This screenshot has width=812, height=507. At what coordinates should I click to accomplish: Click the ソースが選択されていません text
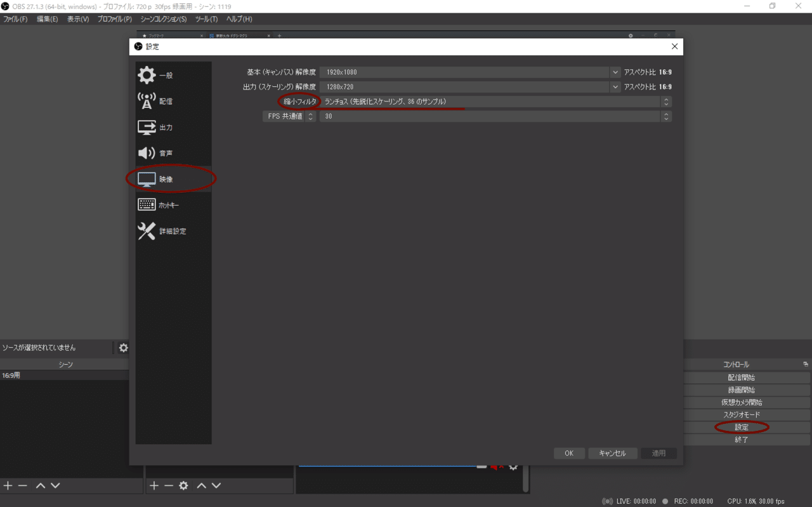39,348
